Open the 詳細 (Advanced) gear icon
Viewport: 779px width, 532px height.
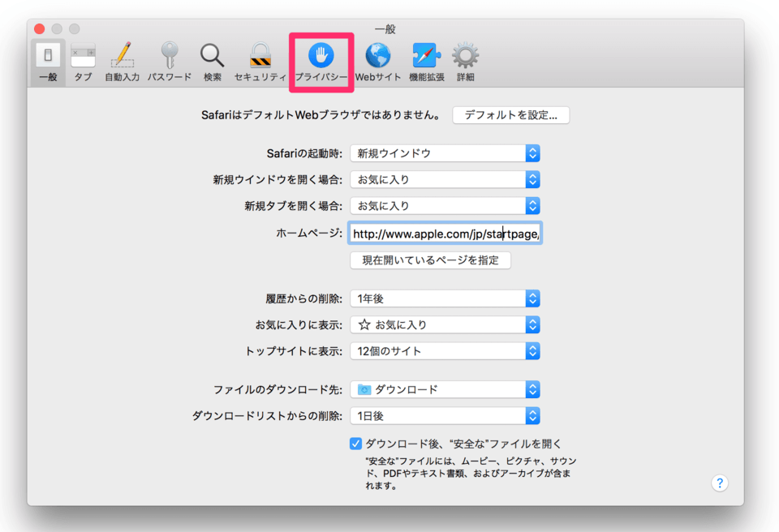465,57
